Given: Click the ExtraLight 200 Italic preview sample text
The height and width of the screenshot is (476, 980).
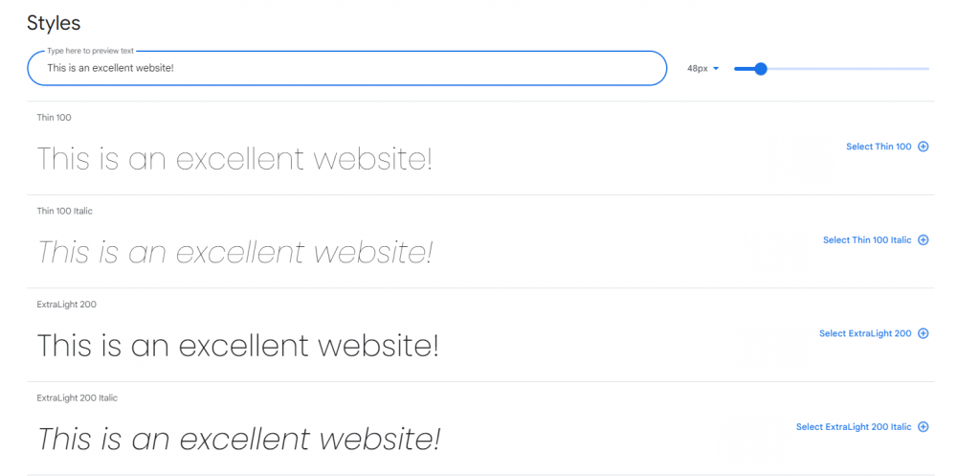Looking at the screenshot, I should [x=238, y=440].
